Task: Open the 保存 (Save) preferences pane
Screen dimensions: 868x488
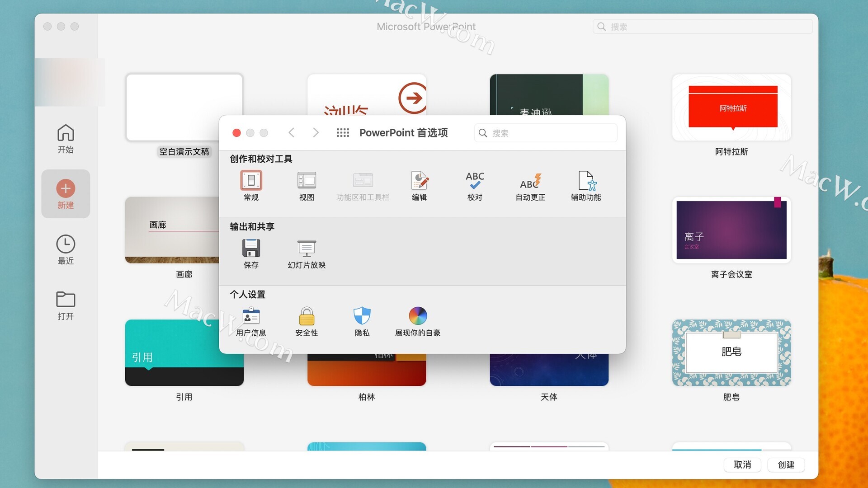Action: [251, 253]
